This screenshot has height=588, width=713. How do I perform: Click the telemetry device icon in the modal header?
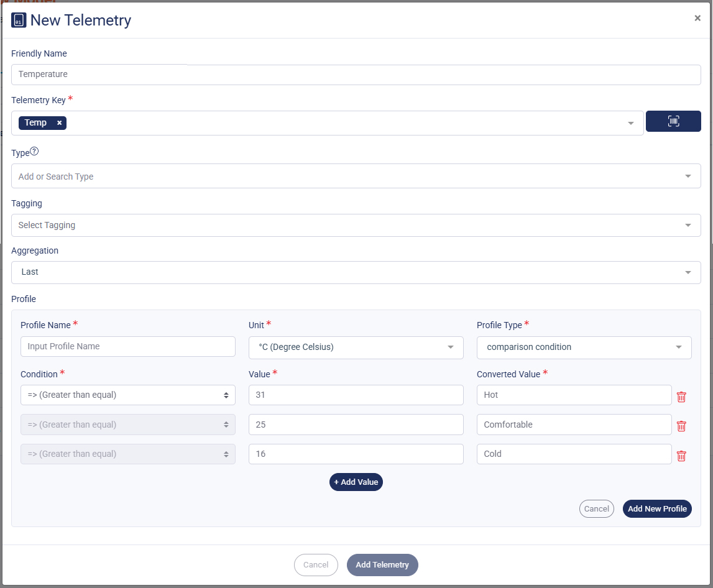pyautogui.click(x=19, y=20)
